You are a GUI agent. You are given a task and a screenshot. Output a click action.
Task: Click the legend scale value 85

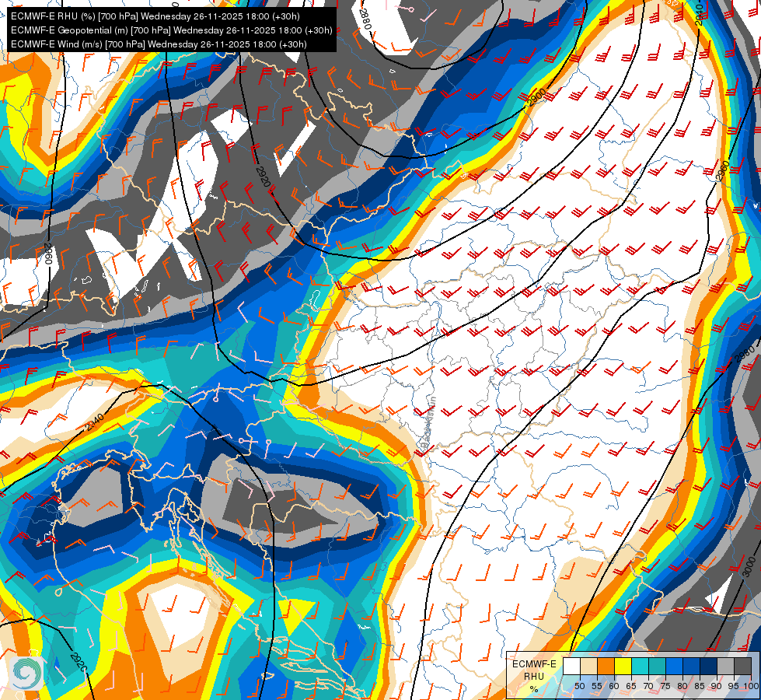coord(700,686)
